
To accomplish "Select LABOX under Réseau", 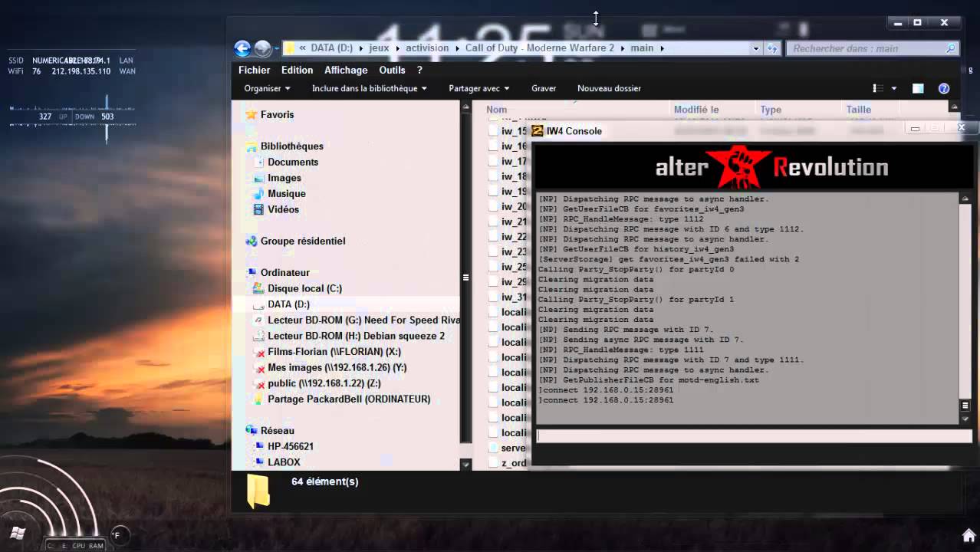I will click(x=284, y=462).
